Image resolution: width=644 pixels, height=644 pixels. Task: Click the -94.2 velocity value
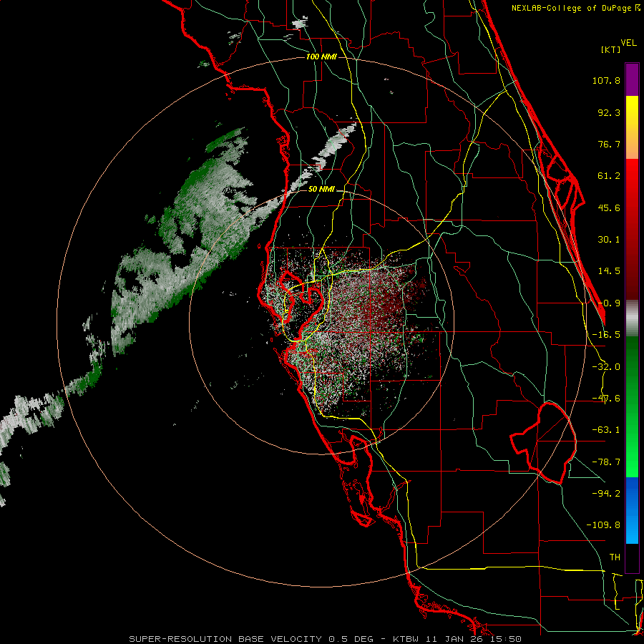(x=606, y=494)
